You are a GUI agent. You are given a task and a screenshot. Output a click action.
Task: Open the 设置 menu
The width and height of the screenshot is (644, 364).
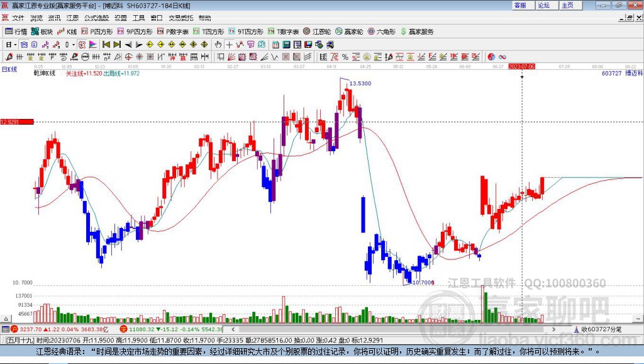click(x=121, y=18)
